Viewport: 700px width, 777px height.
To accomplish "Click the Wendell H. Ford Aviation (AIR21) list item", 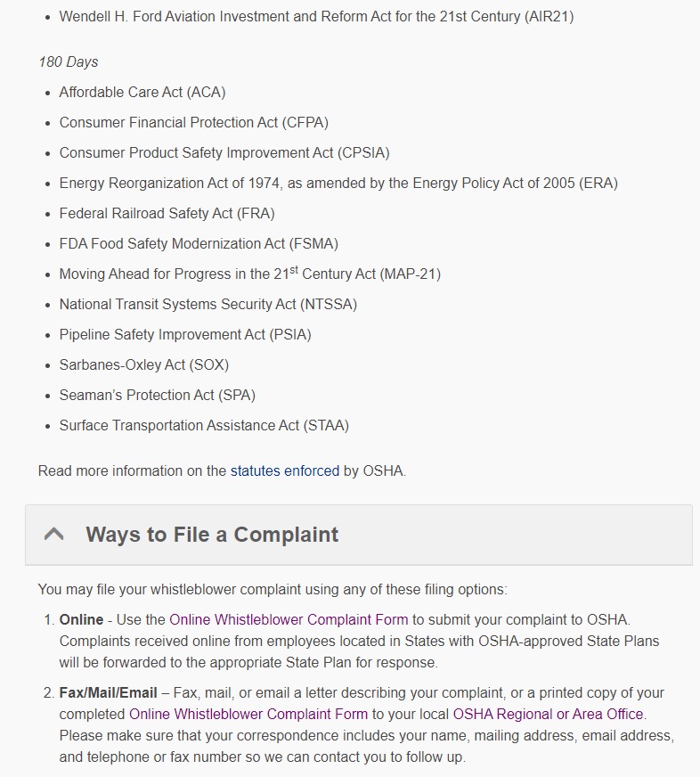I will tap(316, 17).
